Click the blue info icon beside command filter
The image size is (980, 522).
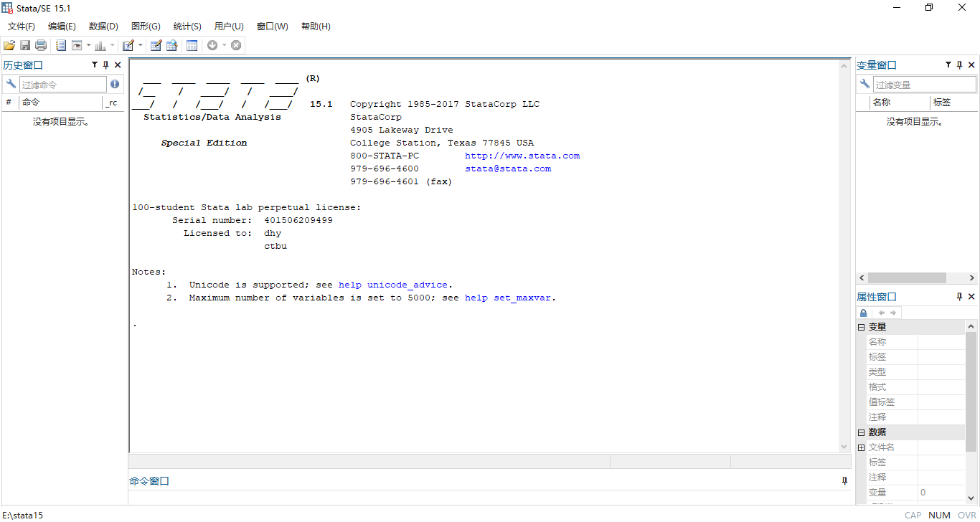pyautogui.click(x=115, y=84)
